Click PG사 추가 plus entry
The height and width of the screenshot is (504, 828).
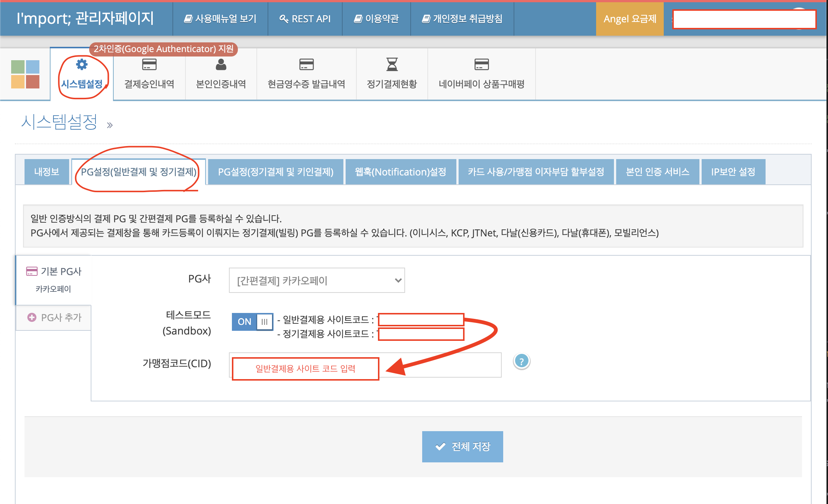click(54, 317)
